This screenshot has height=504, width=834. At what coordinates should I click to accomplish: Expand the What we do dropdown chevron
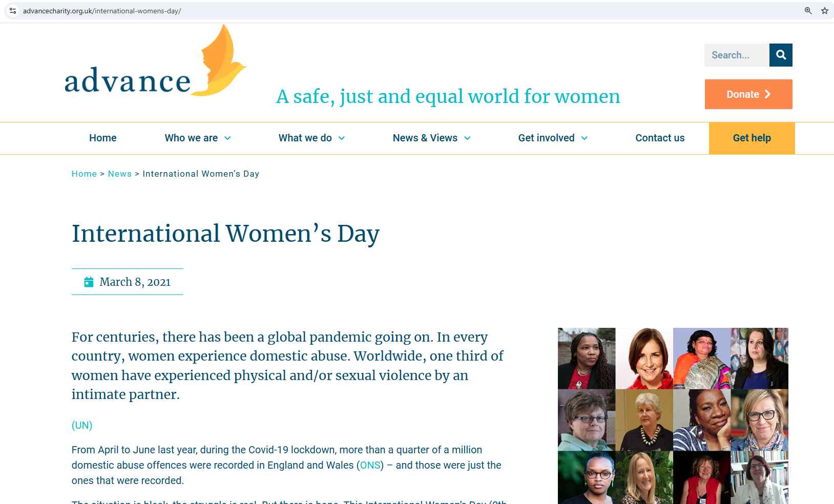pos(342,138)
